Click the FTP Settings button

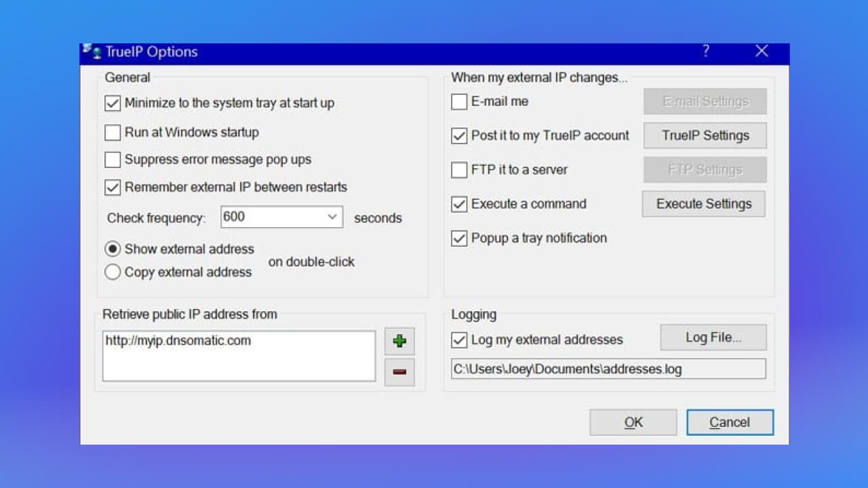tap(705, 169)
